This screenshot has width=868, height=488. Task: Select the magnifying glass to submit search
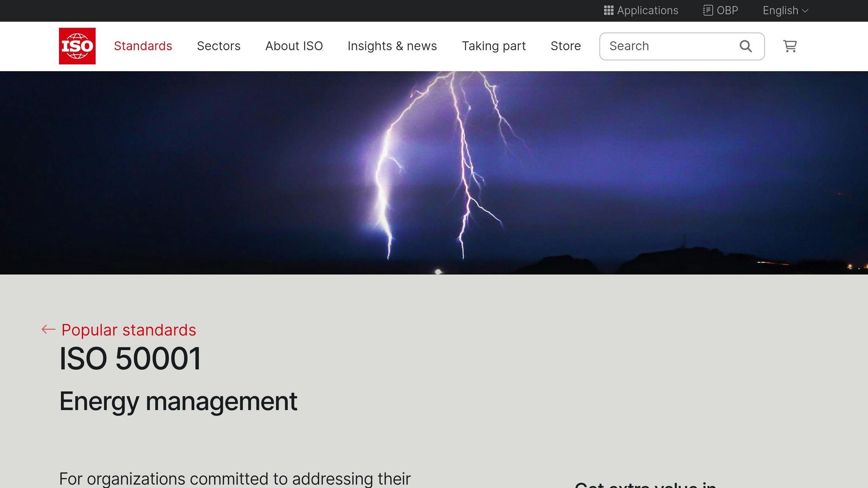tap(746, 46)
